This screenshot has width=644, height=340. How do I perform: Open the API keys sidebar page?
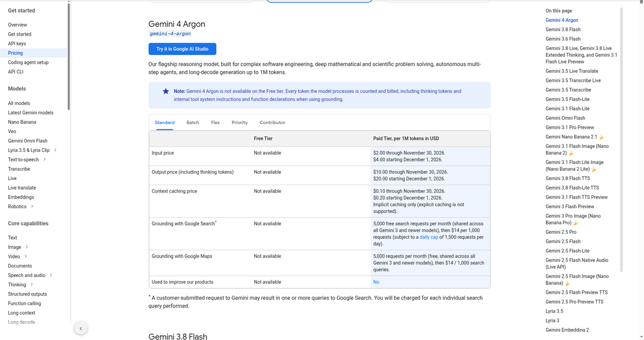pos(17,44)
